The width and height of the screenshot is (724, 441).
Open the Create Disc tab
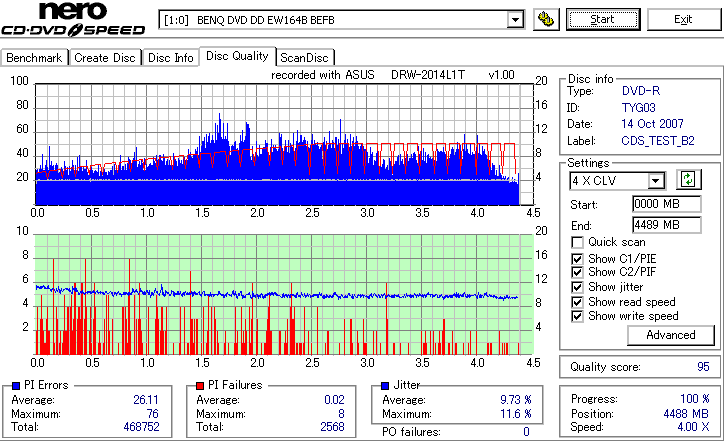coord(105,58)
